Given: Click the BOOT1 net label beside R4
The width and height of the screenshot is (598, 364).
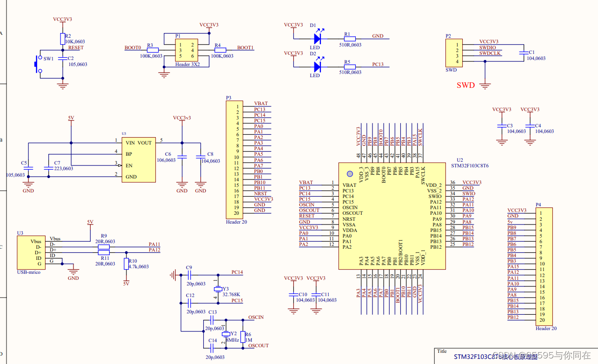Looking at the screenshot, I should 246,47.
